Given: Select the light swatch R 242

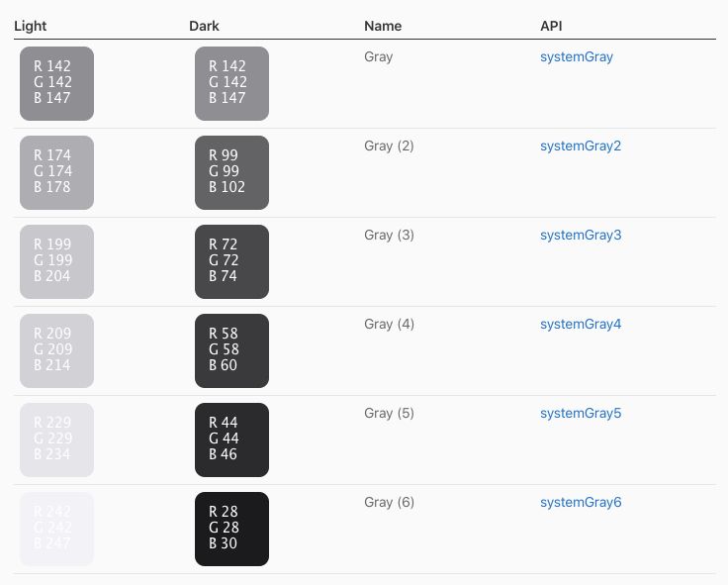Looking at the screenshot, I should pyautogui.click(x=56, y=529).
